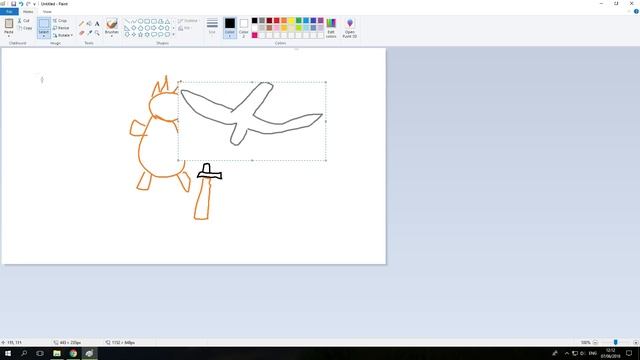Click inside the dashed selection on canvas
This screenshot has height=360, width=640.
(252, 121)
